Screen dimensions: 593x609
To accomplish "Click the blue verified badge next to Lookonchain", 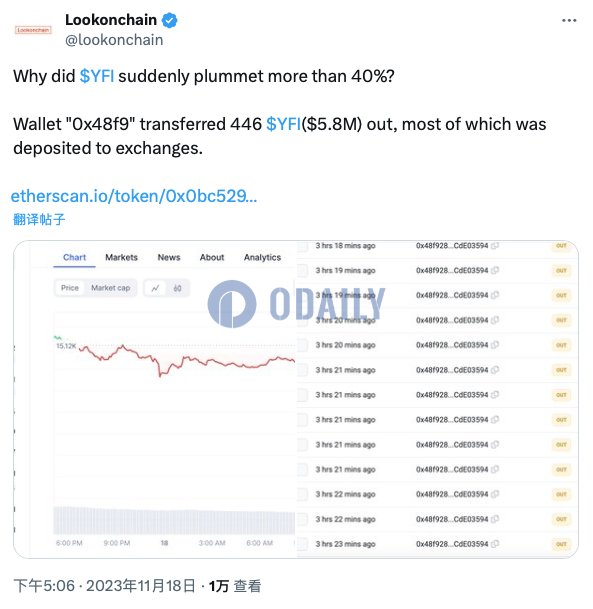I will (169, 20).
